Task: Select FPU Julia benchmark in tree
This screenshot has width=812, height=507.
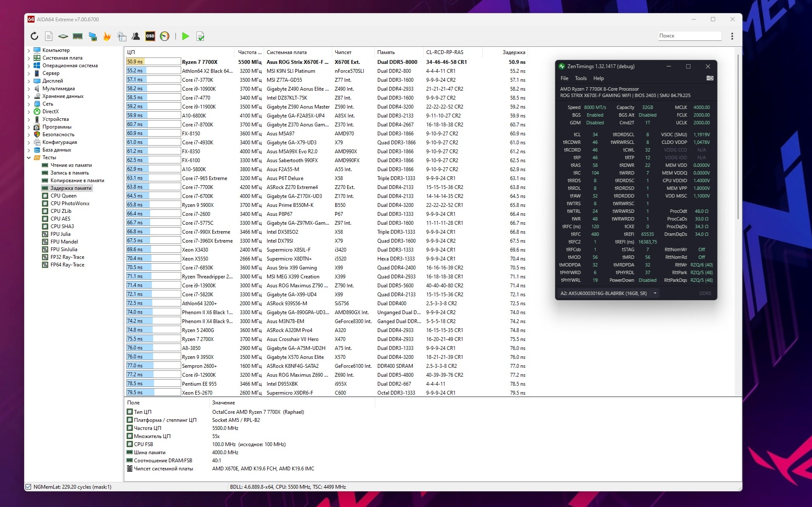Action: click(60, 234)
